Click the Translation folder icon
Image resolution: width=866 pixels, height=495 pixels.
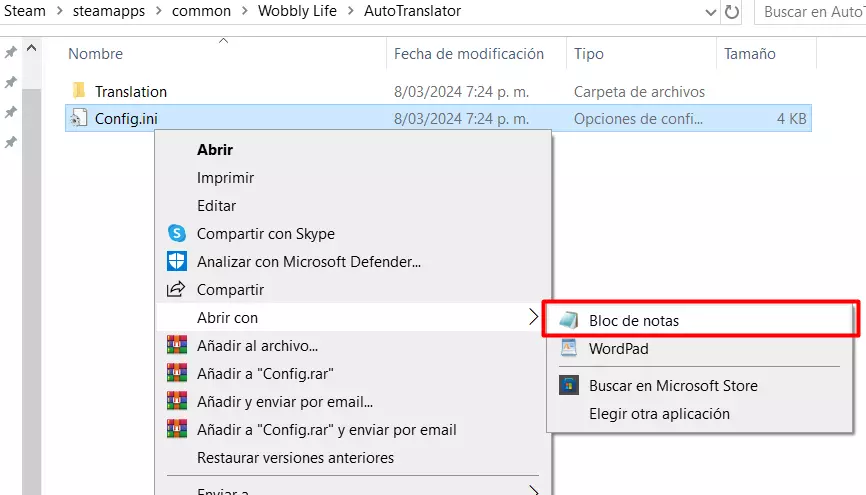pyautogui.click(x=79, y=91)
